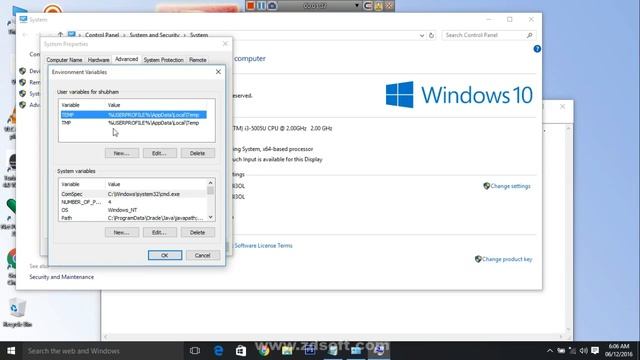Click Delete under User variables
640x360 pixels.
tap(198, 153)
